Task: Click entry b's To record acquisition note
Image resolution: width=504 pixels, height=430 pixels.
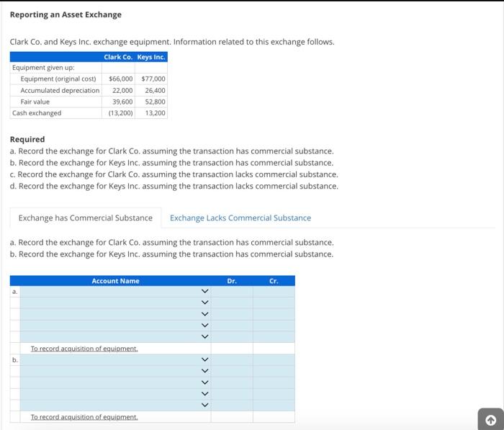Action: (84, 417)
